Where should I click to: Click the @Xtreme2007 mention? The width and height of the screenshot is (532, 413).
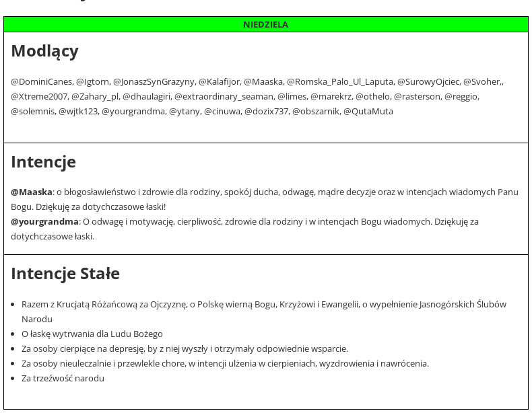tap(39, 97)
